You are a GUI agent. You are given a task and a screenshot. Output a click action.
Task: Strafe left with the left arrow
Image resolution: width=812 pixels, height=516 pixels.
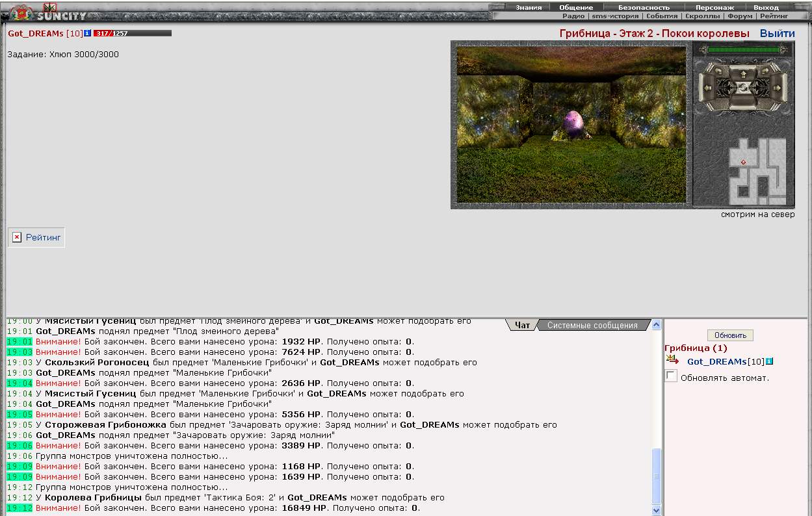pyautogui.click(x=707, y=88)
